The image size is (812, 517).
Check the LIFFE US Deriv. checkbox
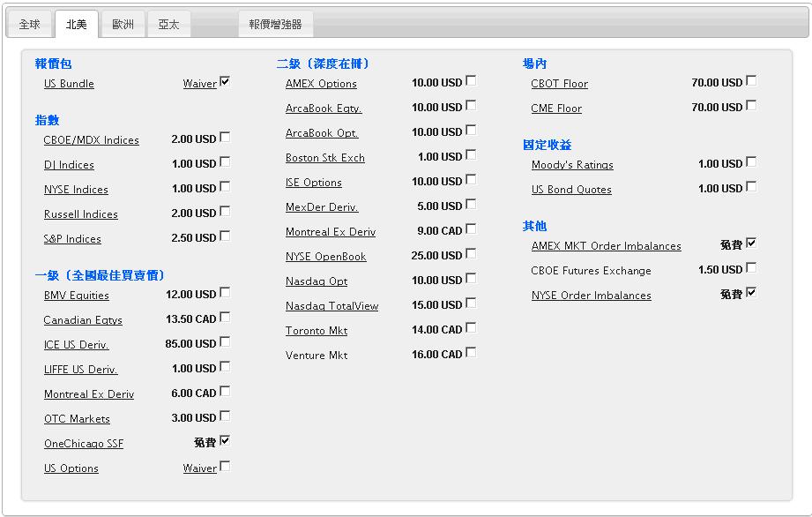pyautogui.click(x=225, y=367)
